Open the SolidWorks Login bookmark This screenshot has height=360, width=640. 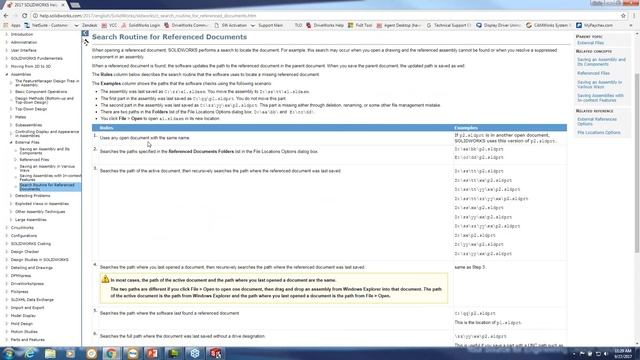pyautogui.click(x=141, y=25)
